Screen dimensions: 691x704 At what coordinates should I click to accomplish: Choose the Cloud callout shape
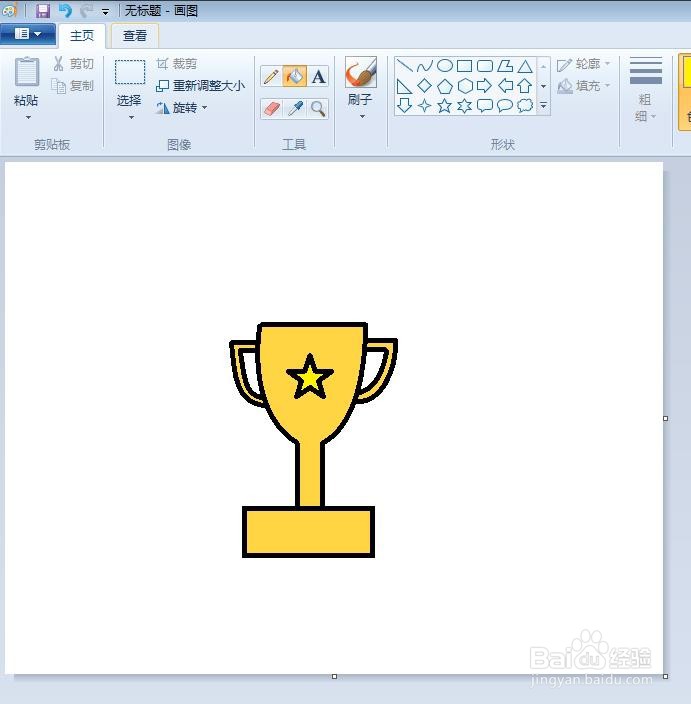(x=525, y=106)
